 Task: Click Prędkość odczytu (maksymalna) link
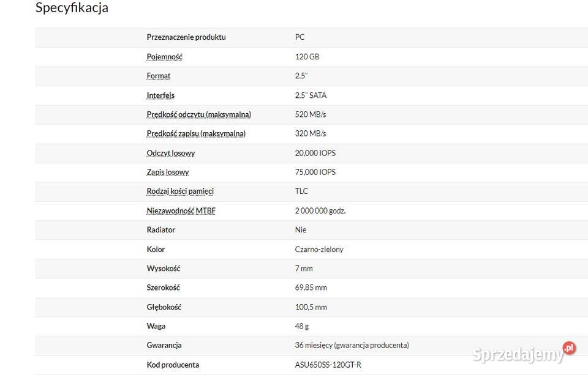(x=198, y=114)
